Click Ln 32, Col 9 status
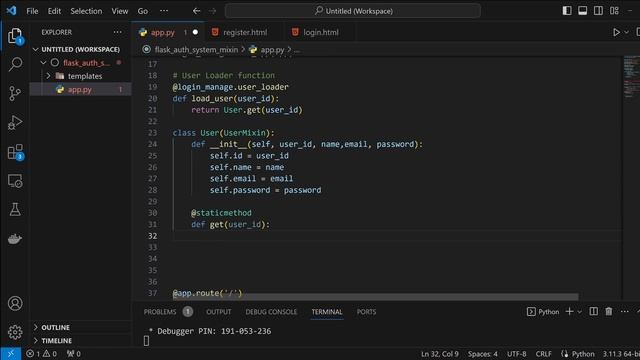Image resolution: width=640 pixels, height=360 pixels. (440, 354)
